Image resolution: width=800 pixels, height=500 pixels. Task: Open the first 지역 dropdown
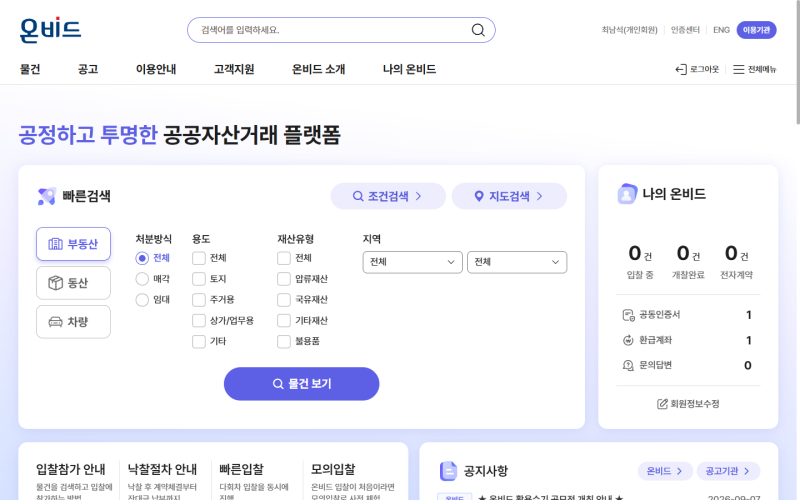(412, 262)
